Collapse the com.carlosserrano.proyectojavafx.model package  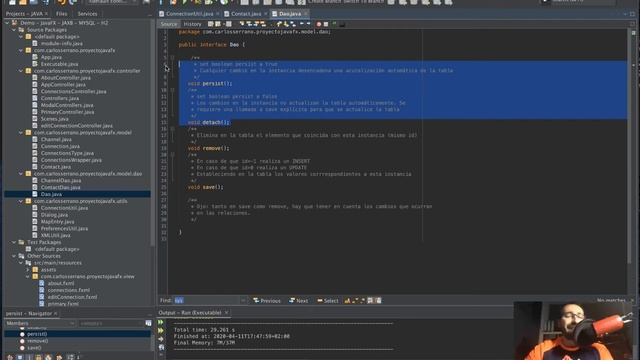click(21, 133)
